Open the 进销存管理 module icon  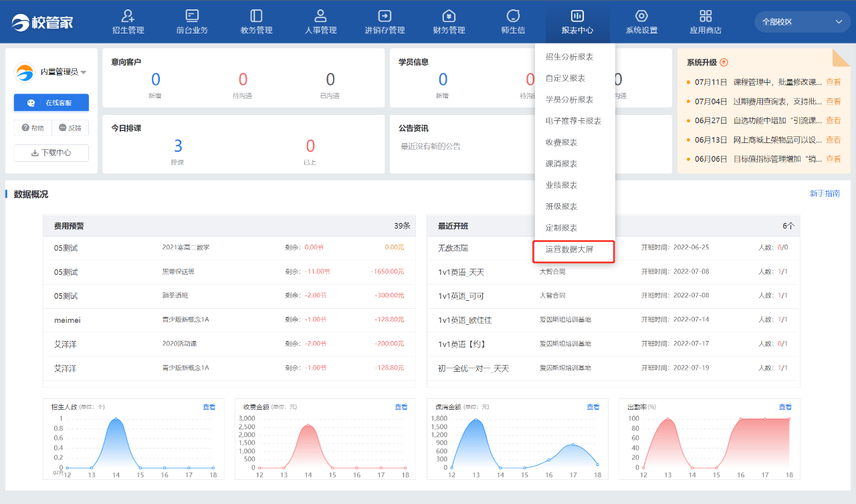[x=385, y=16]
